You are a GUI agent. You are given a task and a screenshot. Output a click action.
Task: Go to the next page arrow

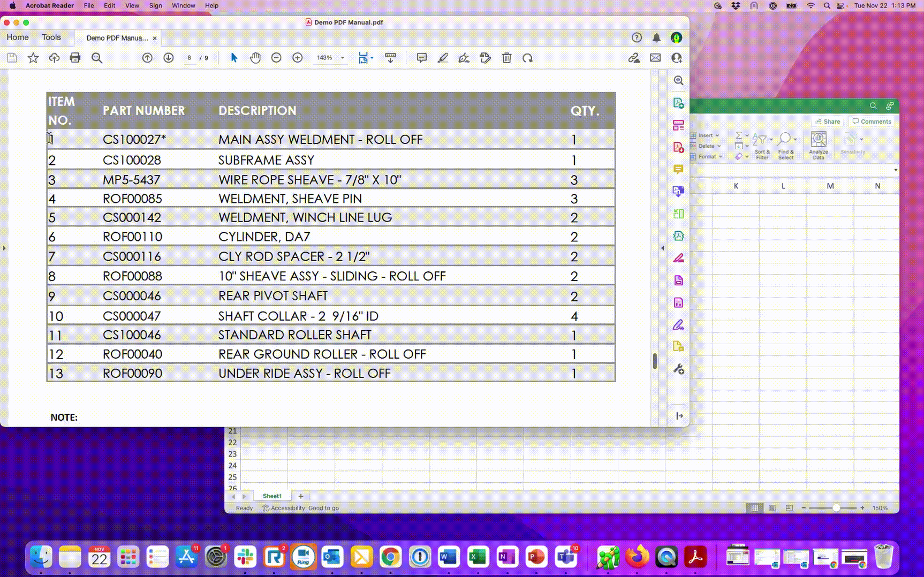[x=168, y=58]
